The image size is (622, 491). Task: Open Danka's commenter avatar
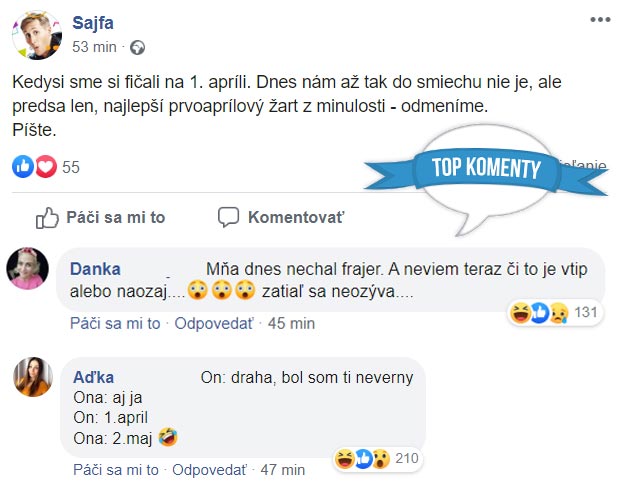(26, 269)
